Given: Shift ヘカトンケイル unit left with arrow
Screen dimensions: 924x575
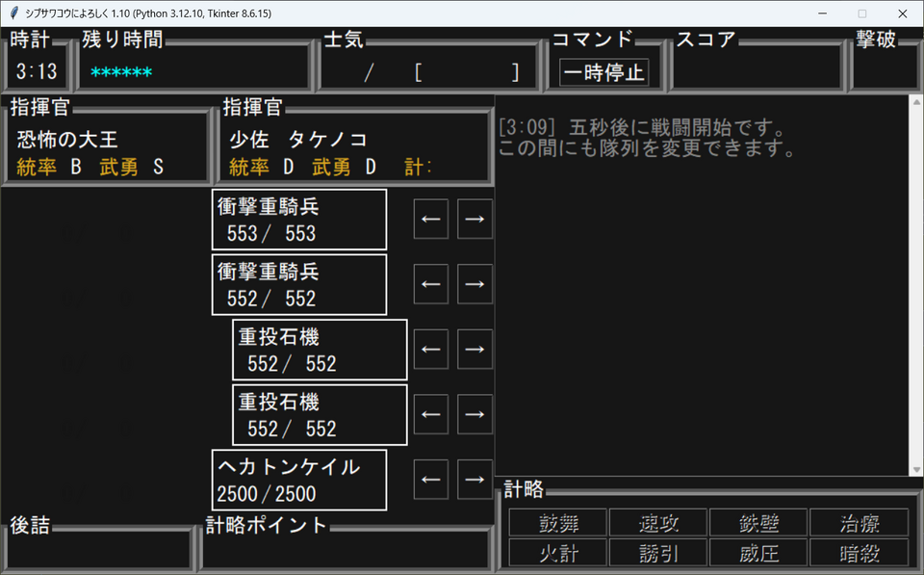Looking at the screenshot, I should tap(431, 479).
